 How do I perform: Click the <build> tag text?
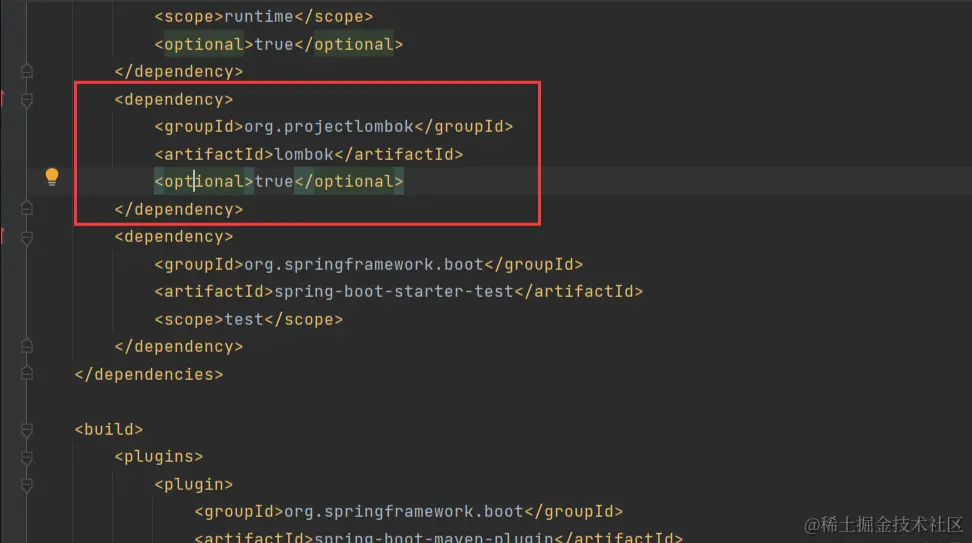(x=108, y=430)
